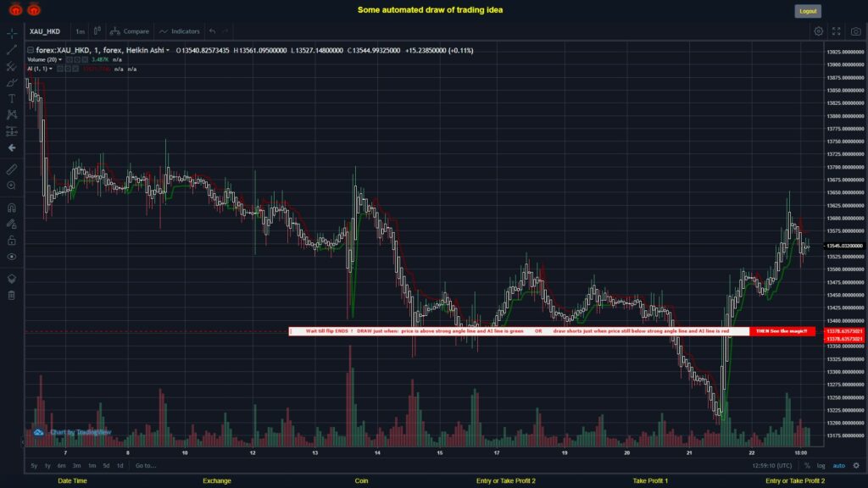Click the undo arrow
The image size is (868, 488).
[x=213, y=31]
